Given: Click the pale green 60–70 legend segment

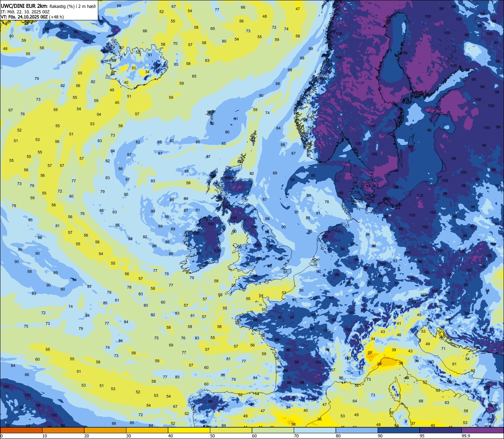Looking at the screenshot, I should click(273, 430).
